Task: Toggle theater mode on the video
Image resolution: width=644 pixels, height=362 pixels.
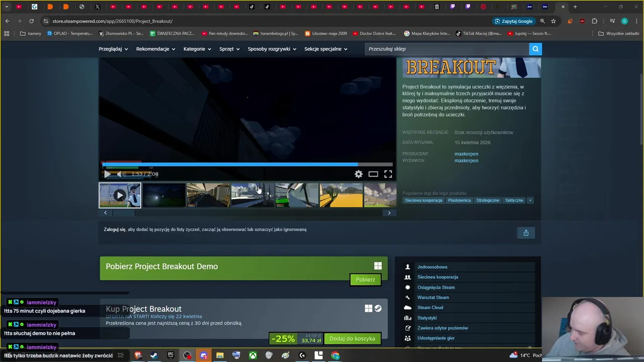Action: point(373,174)
